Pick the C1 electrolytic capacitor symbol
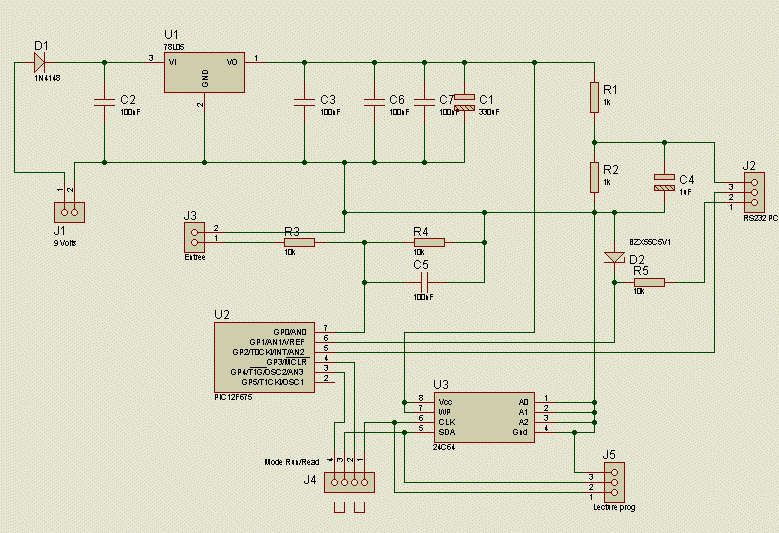This screenshot has height=533, width=779. 465,102
